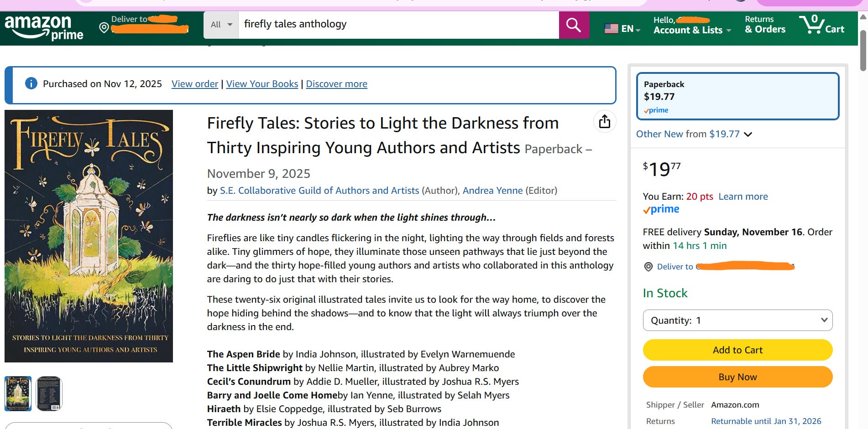Select back cover thumbnail

coord(49,393)
